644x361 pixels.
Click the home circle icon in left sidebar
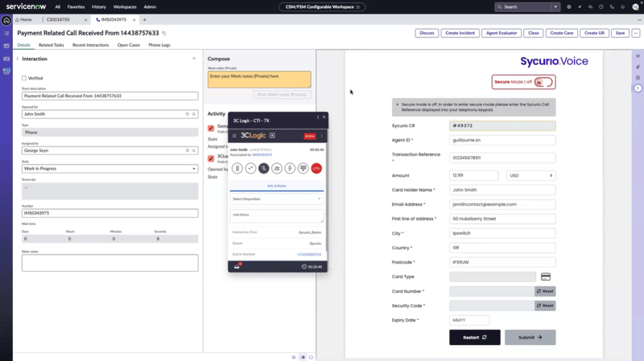6,20
